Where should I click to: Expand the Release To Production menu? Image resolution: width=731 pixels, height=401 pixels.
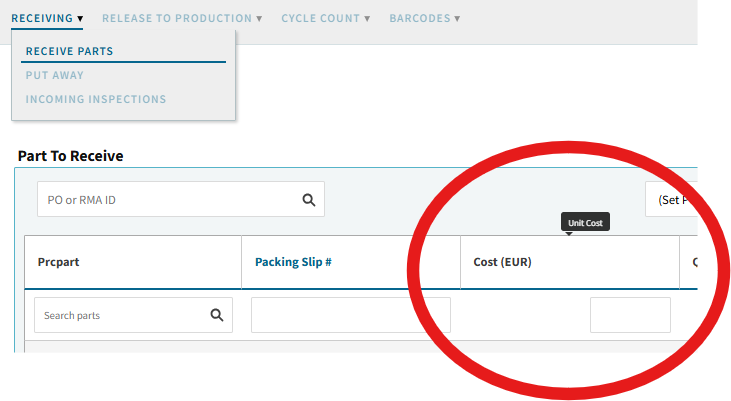(x=182, y=18)
